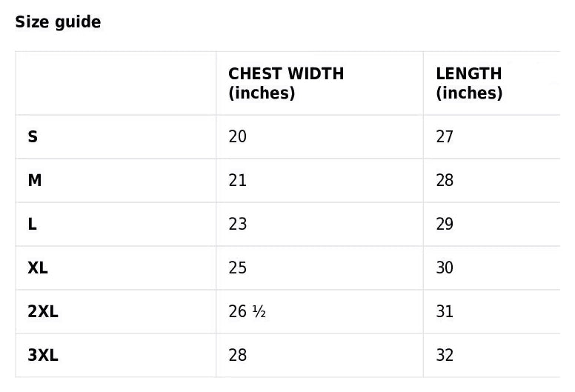
Task: Select the M size row label
Action: coord(35,181)
